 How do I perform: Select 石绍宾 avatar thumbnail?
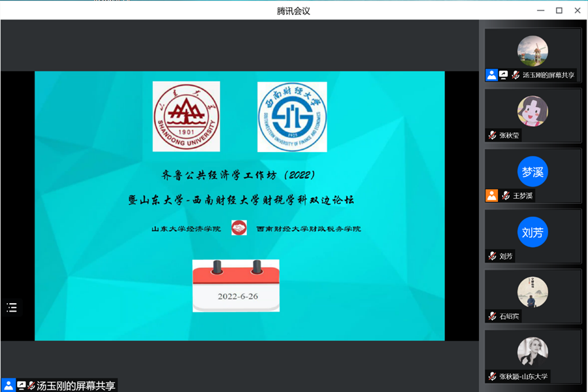click(532, 292)
